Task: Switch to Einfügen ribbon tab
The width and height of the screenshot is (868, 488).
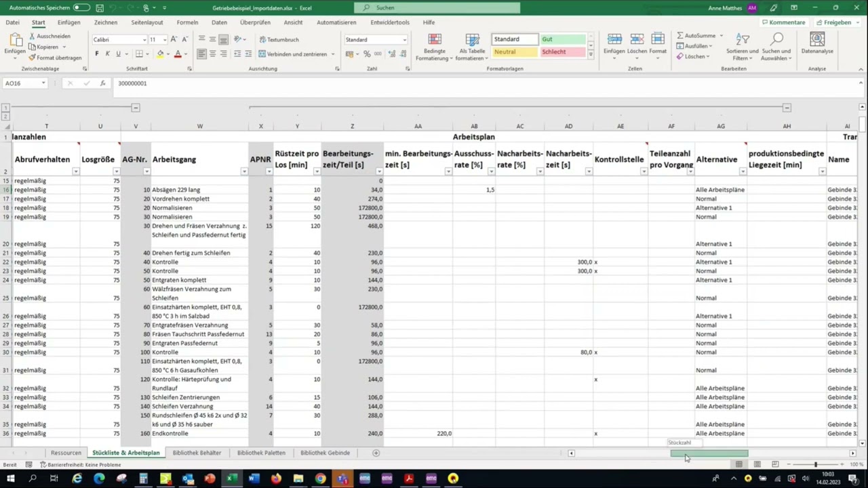Action: tap(68, 22)
